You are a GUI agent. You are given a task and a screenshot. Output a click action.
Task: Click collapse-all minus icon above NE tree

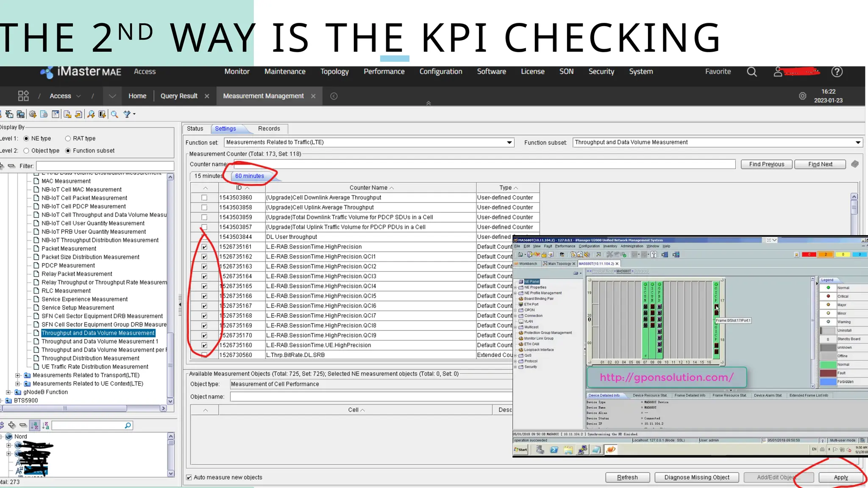pos(23,425)
